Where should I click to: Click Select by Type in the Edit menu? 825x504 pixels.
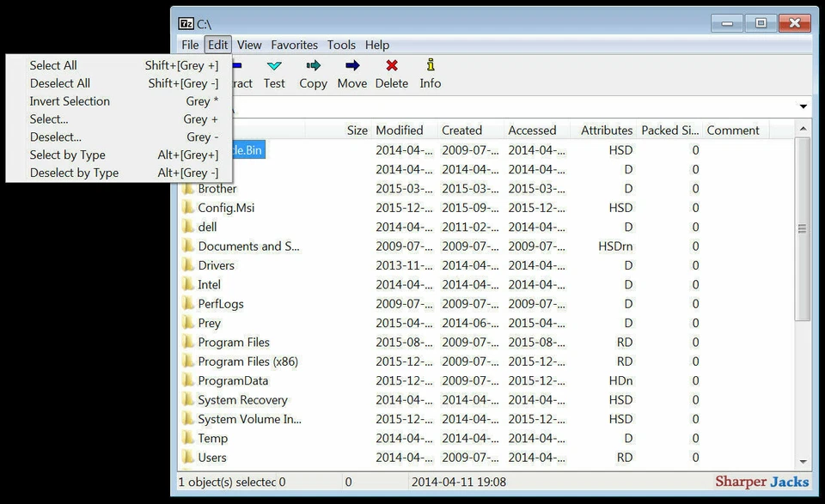[68, 155]
